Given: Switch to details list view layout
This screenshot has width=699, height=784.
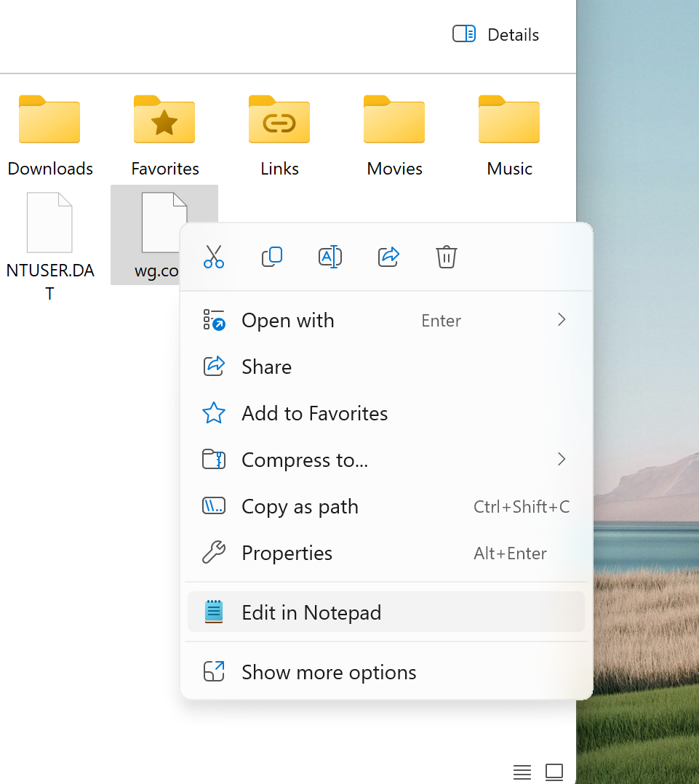Looking at the screenshot, I should pos(522,771).
